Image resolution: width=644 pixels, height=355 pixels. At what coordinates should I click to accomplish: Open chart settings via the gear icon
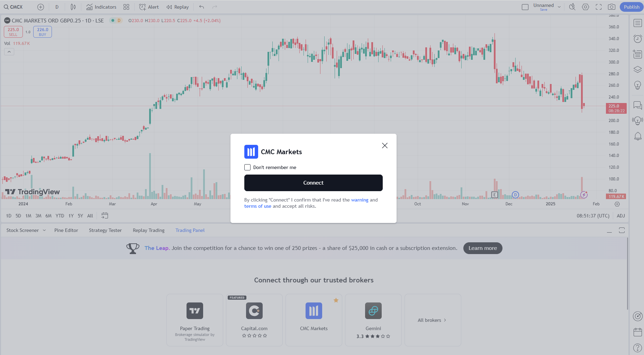pyautogui.click(x=585, y=7)
